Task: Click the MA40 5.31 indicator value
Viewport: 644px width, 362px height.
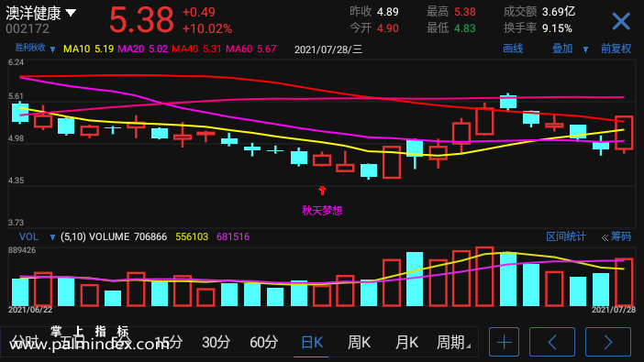Action: [x=196, y=49]
